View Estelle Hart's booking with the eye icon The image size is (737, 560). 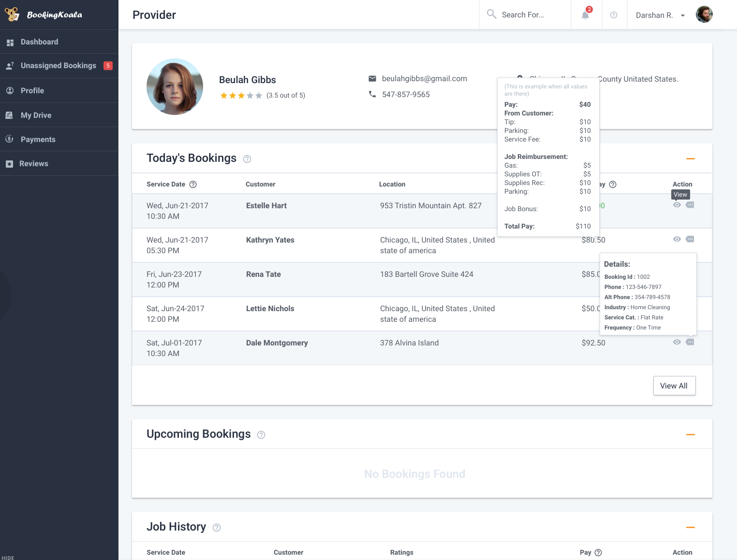click(x=677, y=205)
